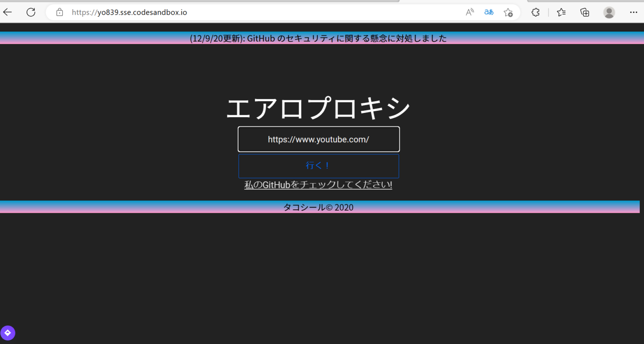This screenshot has width=644, height=344.
Task: View site information via the address bar lock
Action: pos(59,12)
